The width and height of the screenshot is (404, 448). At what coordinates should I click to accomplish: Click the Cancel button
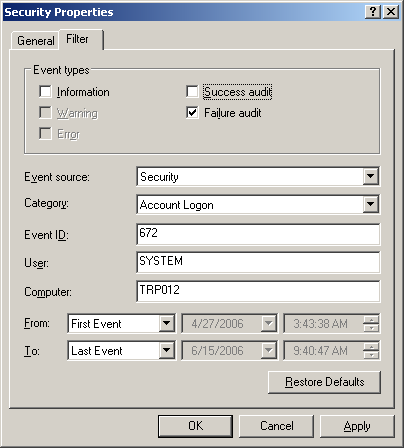pos(276,426)
